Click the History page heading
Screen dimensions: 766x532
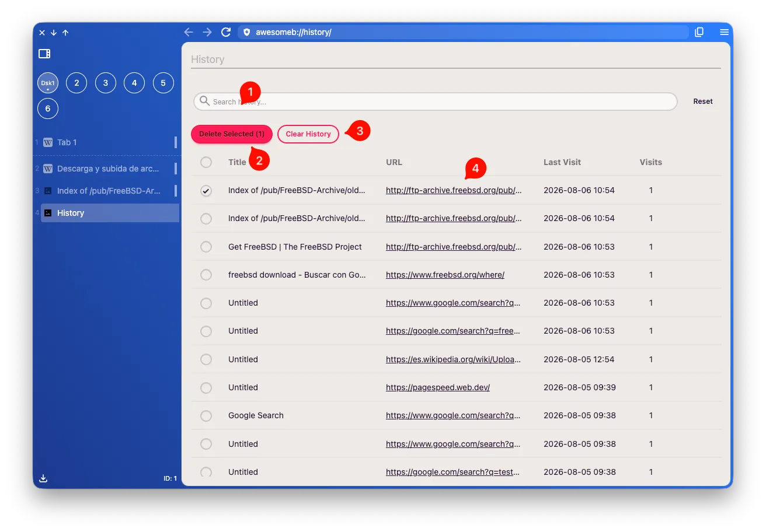[x=207, y=60]
